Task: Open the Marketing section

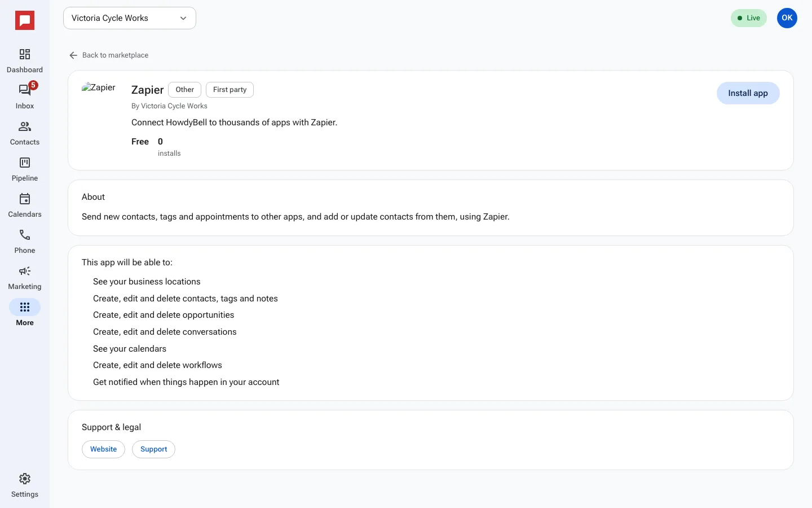Action: point(25,278)
